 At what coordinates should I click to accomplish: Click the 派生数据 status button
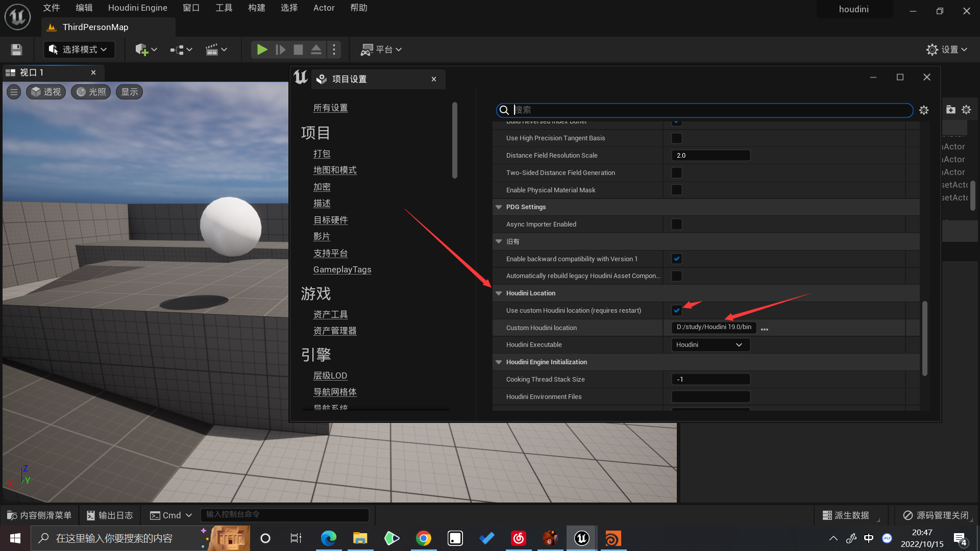coord(846,515)
